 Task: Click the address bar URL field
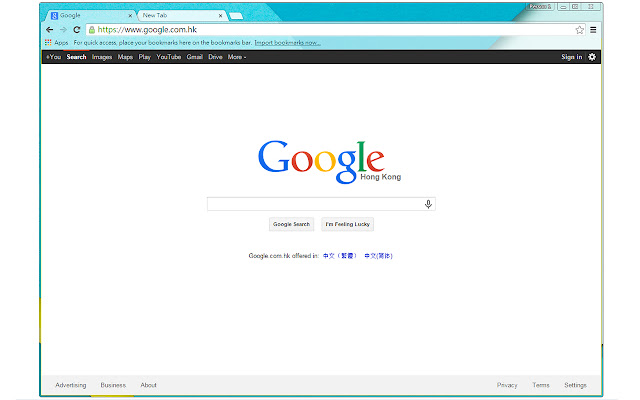(335, 30)
